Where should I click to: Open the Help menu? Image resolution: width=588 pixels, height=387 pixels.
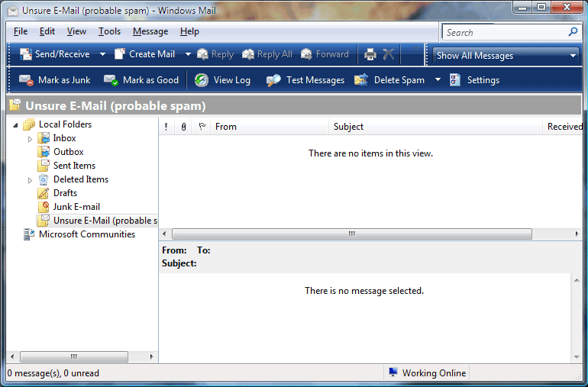[x=189, y=31]
